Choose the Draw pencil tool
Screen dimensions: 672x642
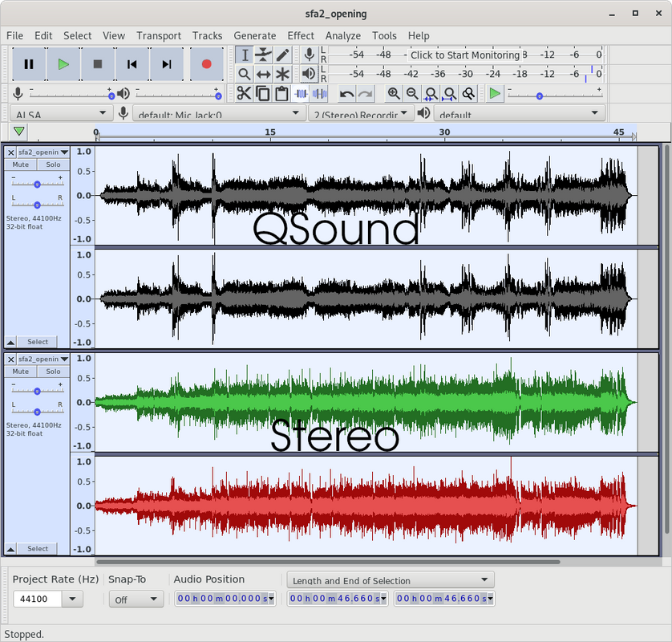(x=282, y=55)
